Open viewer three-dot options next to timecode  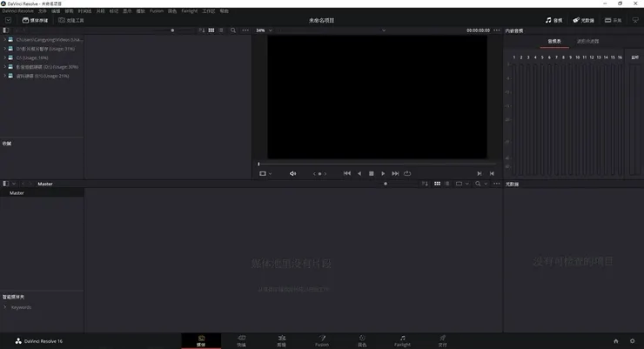click(497, 30)
